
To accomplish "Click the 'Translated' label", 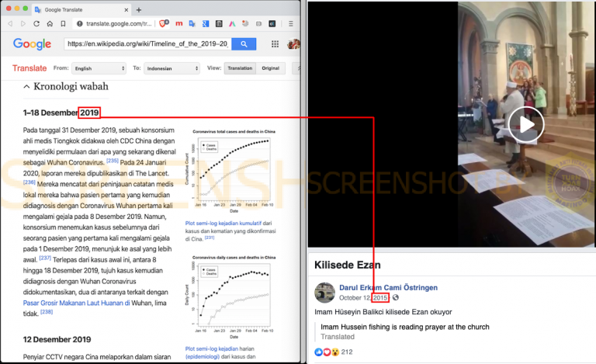I will tap(338, 337).
